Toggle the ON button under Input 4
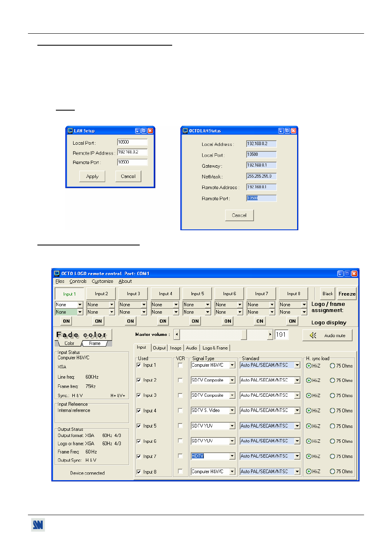 163,321
